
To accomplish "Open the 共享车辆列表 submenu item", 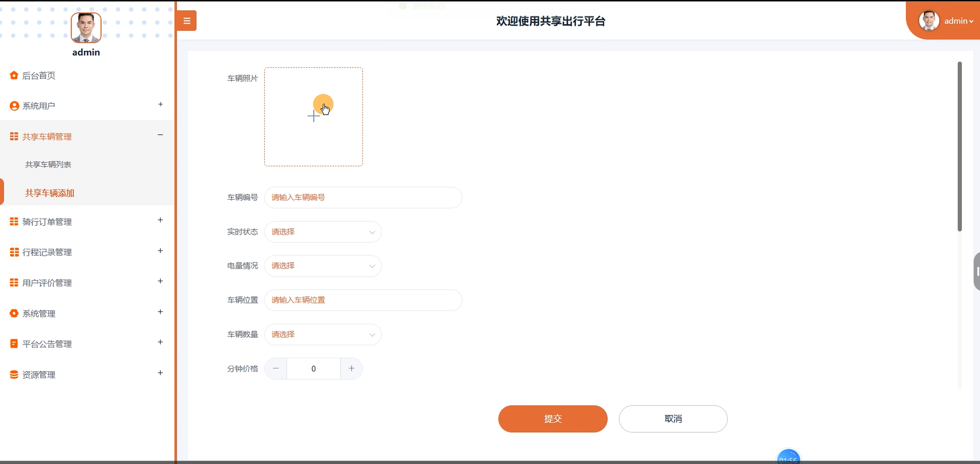I will (48, 165).
